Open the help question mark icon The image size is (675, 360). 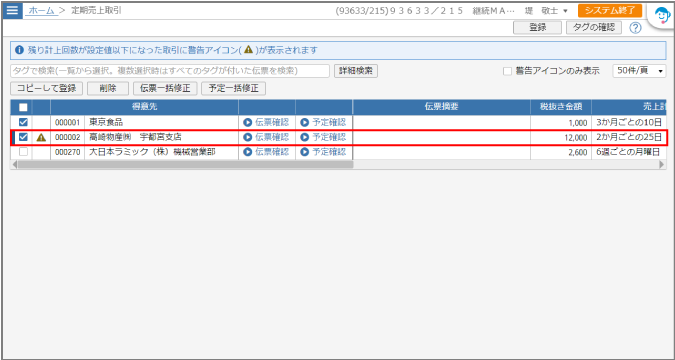[635, 28]
